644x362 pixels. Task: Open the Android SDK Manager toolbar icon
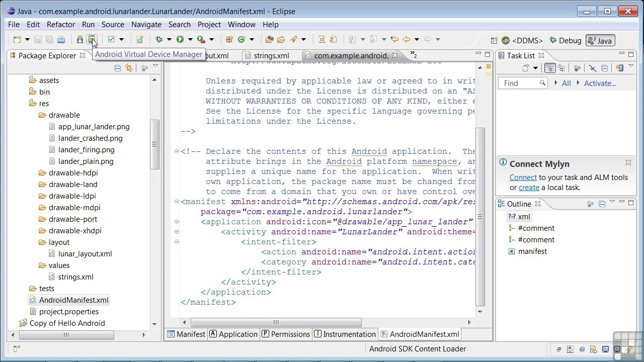pyautogui.click(x=80, y=39)
